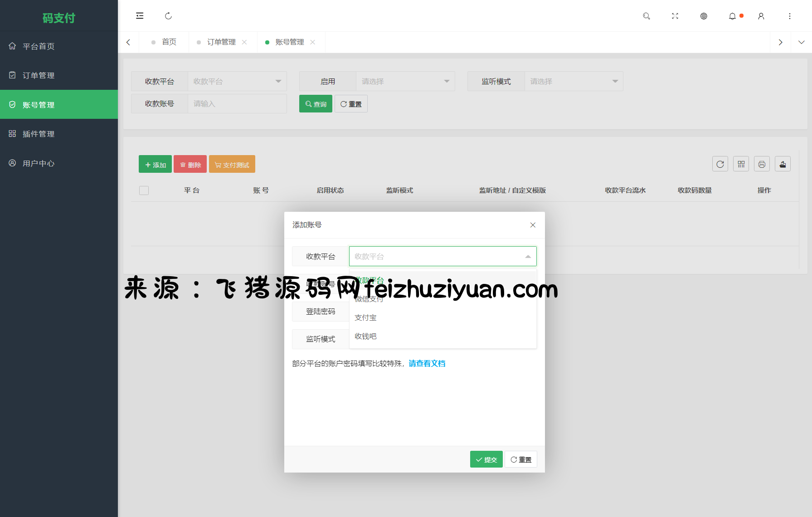The image size is (812, 517).
Task: Click the user profile icon
Action: click(x=761, y=16)
